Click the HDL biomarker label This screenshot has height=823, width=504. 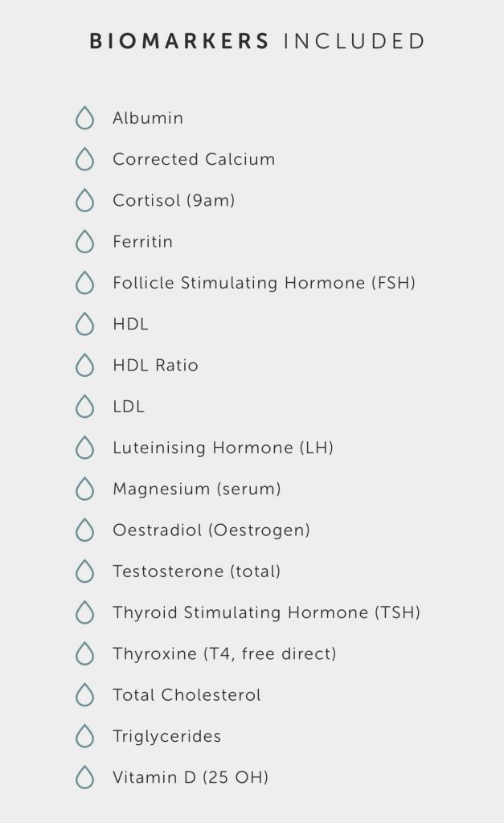coord(130,325)
